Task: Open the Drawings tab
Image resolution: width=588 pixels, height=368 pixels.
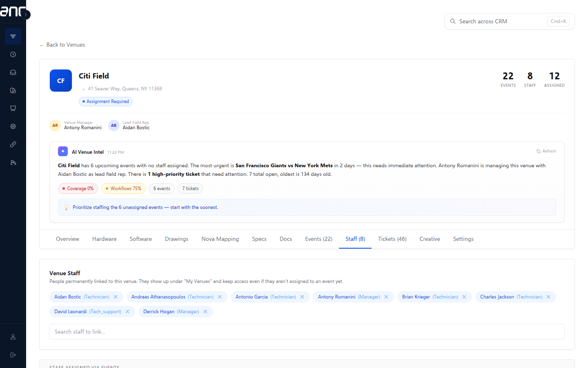Action: point(177,239)
